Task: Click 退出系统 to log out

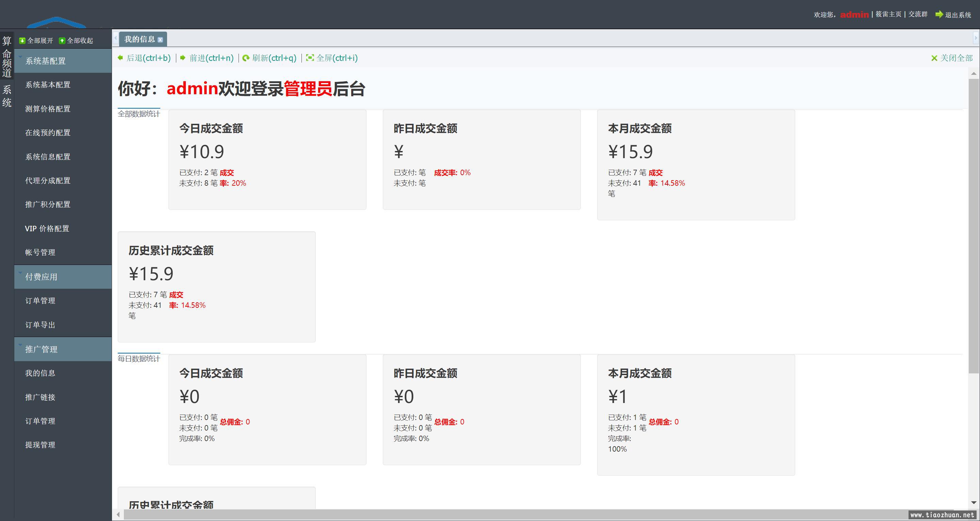Action: click(x=958, y=15)
